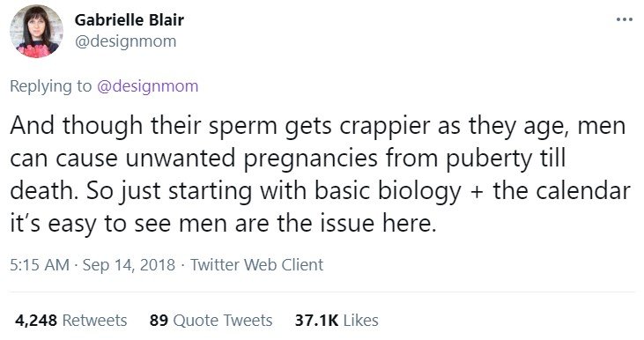The height and width of the screenshot is (340, 644).
Task: Click the Sep 14, 2018 date
Action: coord(129,265)
